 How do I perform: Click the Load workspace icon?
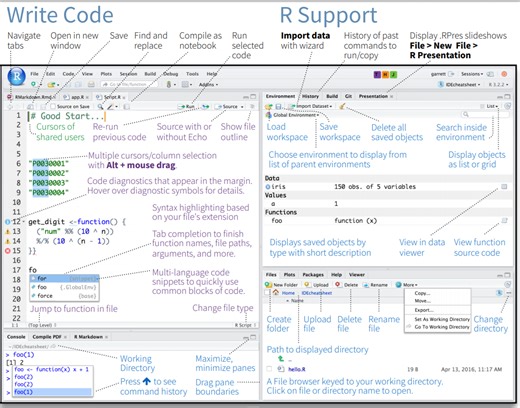click(269, 106)
